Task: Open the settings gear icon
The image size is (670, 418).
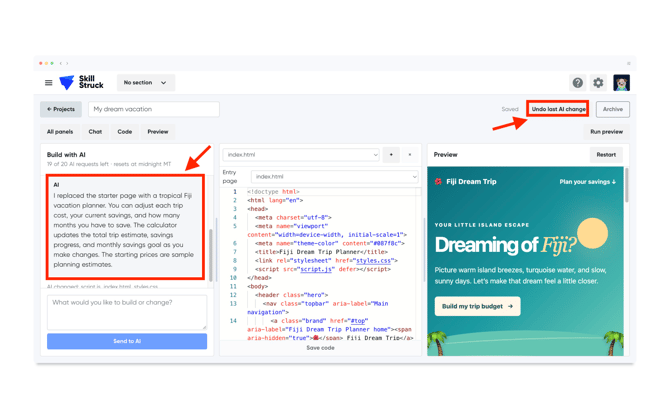Action: 598,82
